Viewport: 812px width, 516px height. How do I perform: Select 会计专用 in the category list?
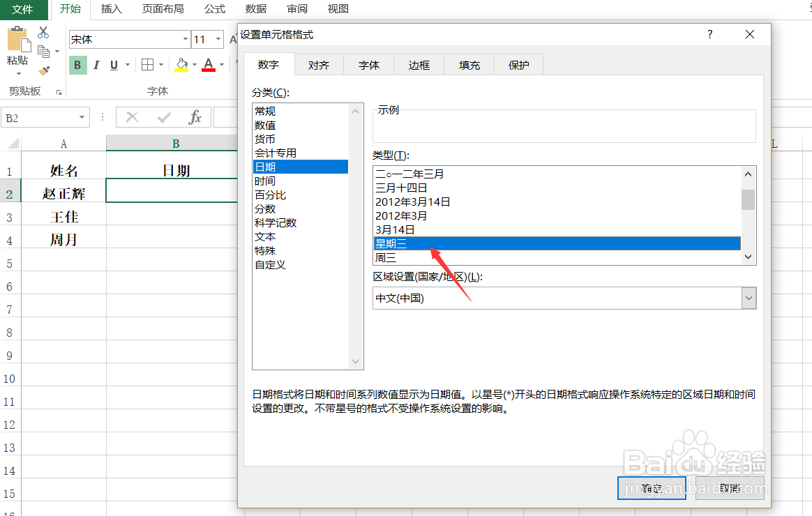click(301, 153)
